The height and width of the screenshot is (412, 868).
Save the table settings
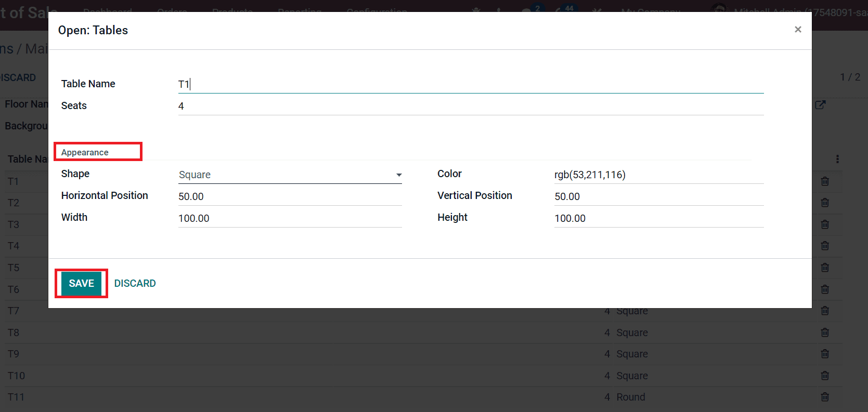click(82, 284)
